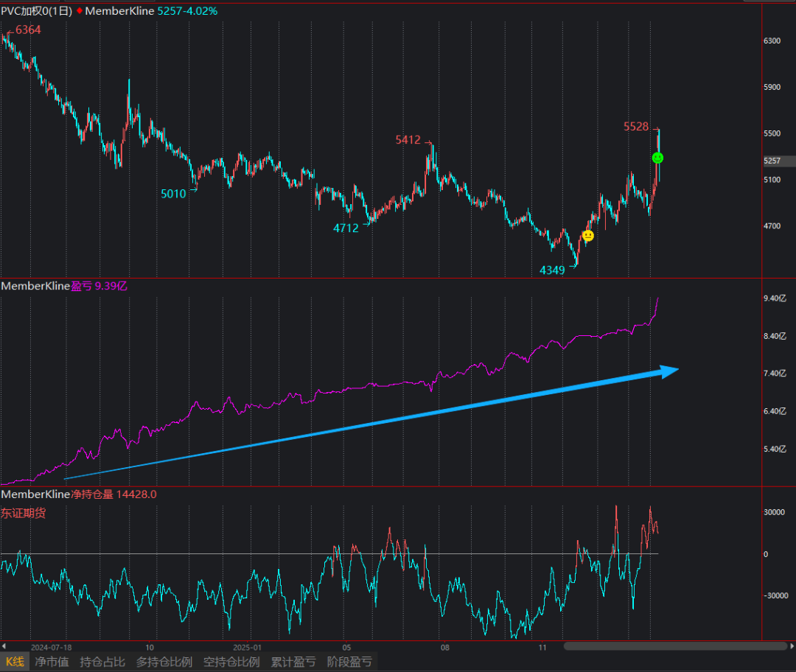Click the 5528 high price label
The image size is (796, 672).
pos(636,127)
